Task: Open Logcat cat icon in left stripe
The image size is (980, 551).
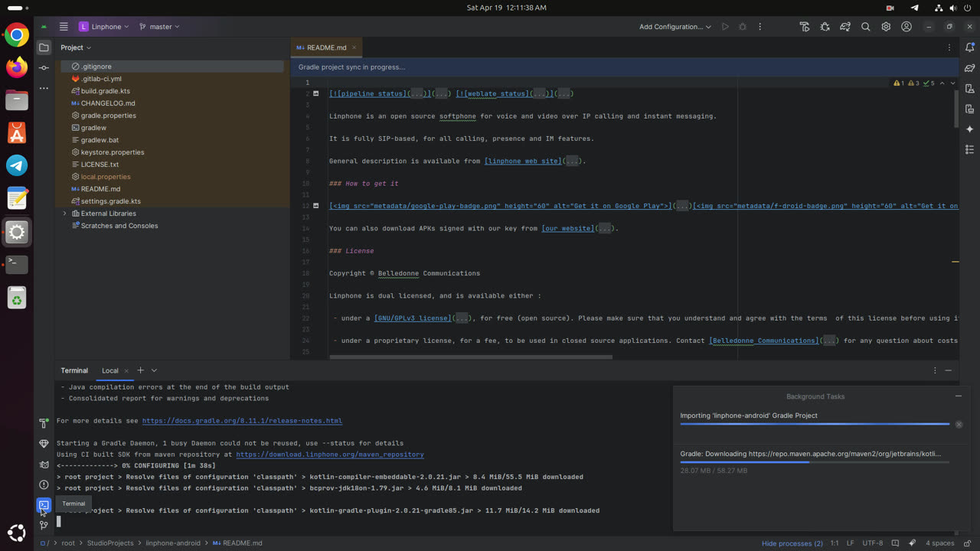Action: tap(44, 464)
